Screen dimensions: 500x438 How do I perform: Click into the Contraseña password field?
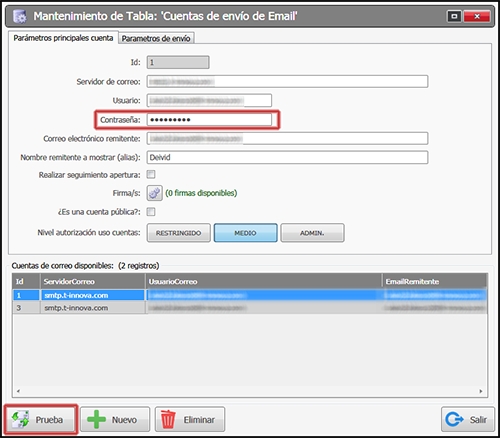point(209,120)
